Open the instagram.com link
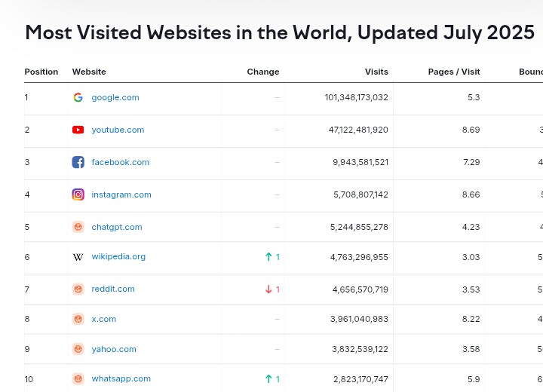 pyautogui.click(x=121, y=194)
